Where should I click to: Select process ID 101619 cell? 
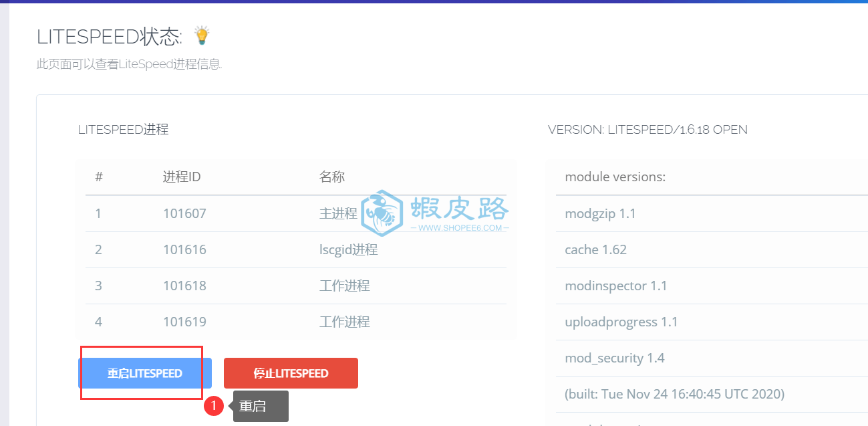click(184, 322)
